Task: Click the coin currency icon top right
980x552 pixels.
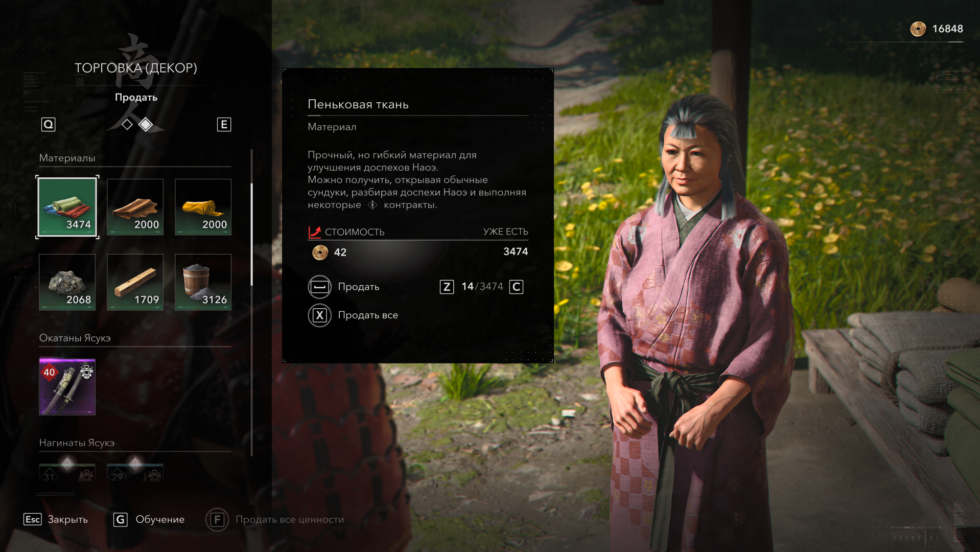Action: coord(918,29)
